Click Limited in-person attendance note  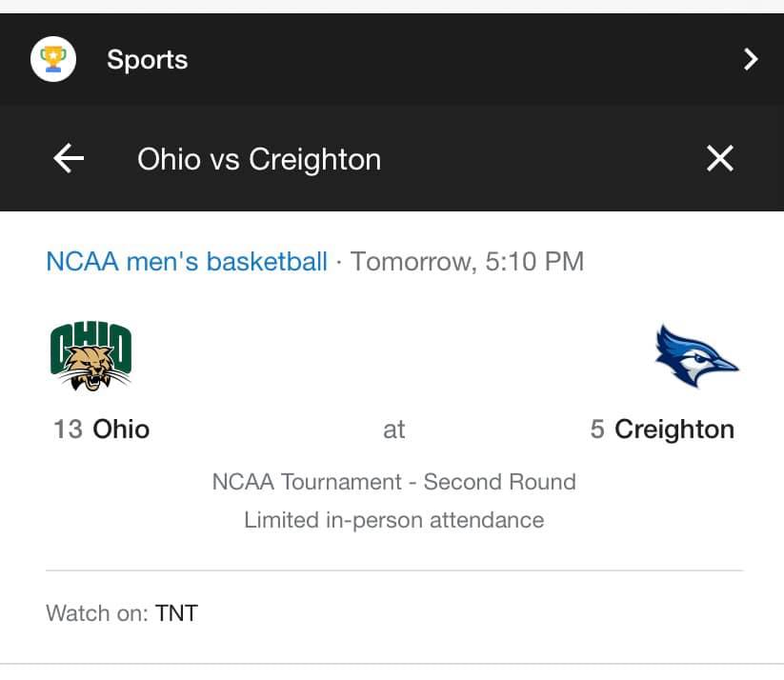click(x=394, y=520)
